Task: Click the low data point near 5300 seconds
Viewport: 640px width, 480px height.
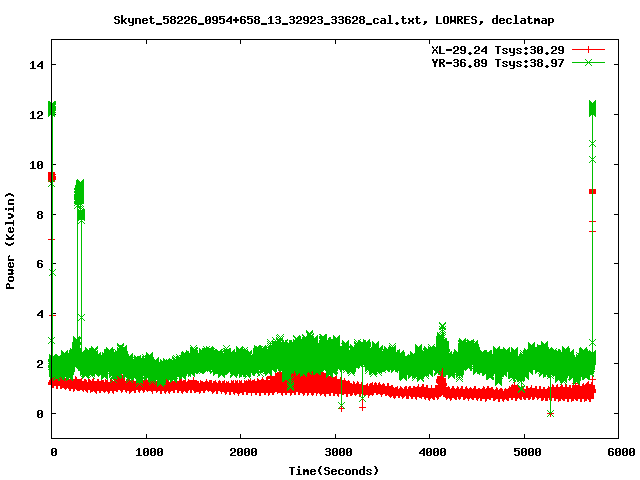Action: coord(550,413)
